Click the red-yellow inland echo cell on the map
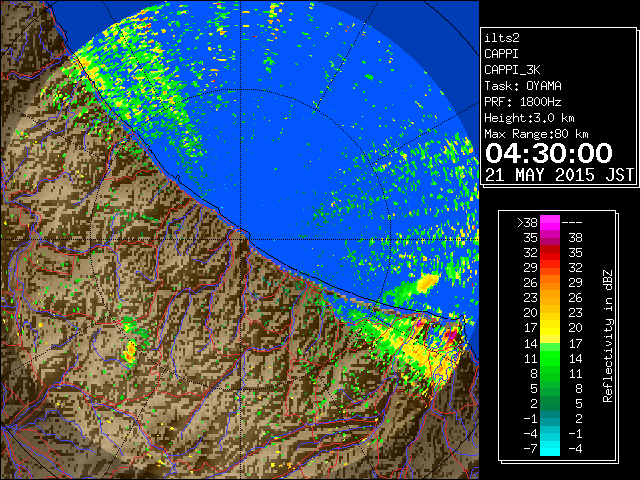The image size is (640, 480). 130,352
